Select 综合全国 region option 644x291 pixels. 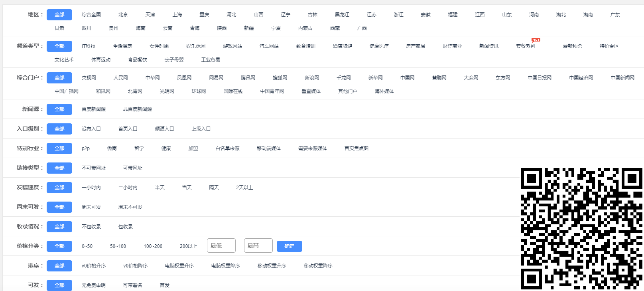click(x=91, y=15)
